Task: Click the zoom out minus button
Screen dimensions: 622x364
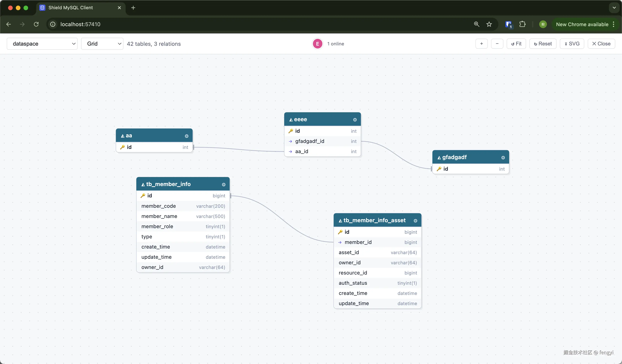Action: pos(497,44)
